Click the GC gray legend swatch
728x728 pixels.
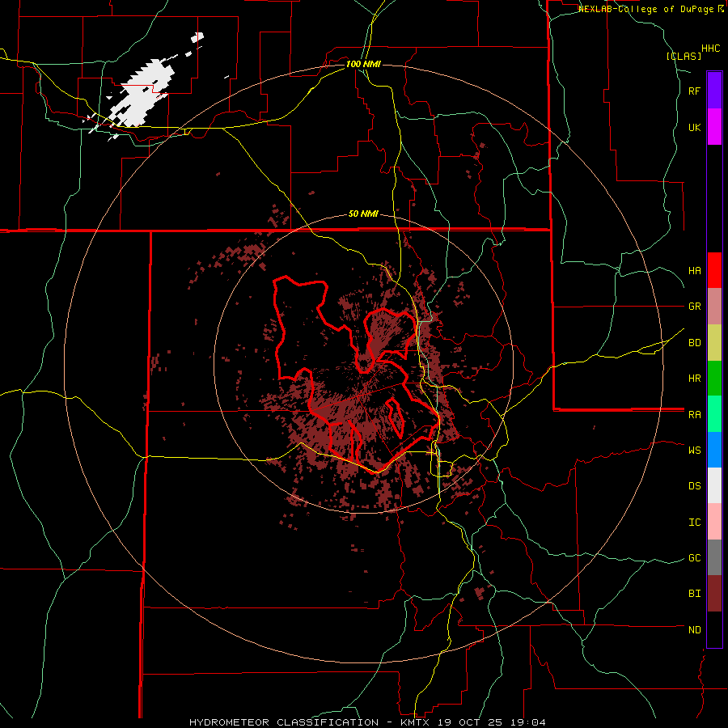[x=714, y=557]
